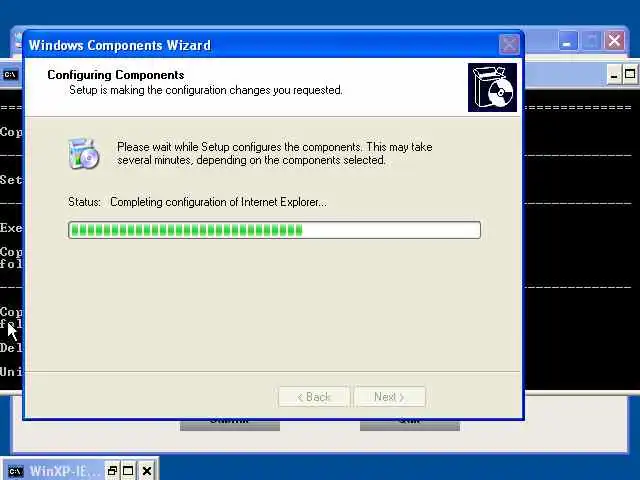The image size is (640, 480).
Task: Click the 'Windows Components Wizard' title bar text
Action: [x=120, y=45]
